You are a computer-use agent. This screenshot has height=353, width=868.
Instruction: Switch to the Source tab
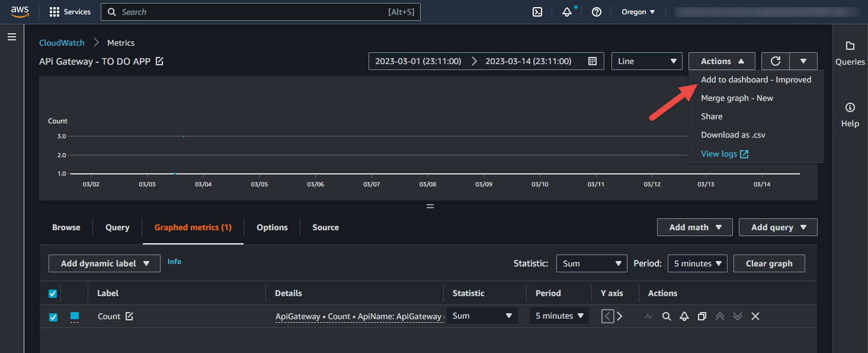pos(326,227)
